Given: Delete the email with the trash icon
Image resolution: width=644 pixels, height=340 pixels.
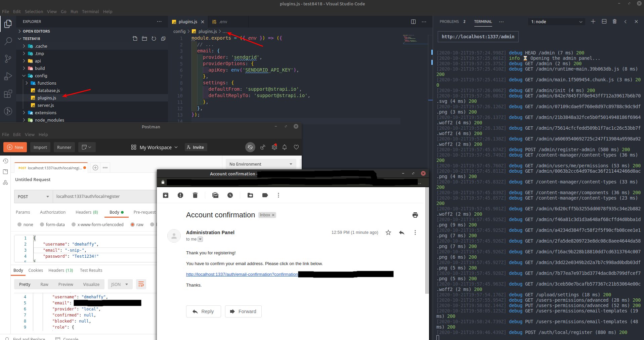Looking at the screenshot, I should click(195, 195).
